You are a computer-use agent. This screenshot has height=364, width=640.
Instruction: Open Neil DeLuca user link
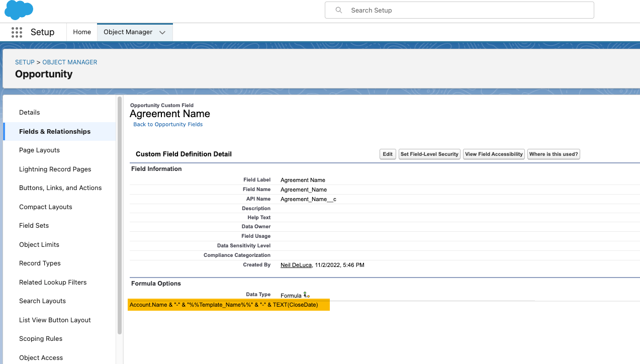[296, 265]
